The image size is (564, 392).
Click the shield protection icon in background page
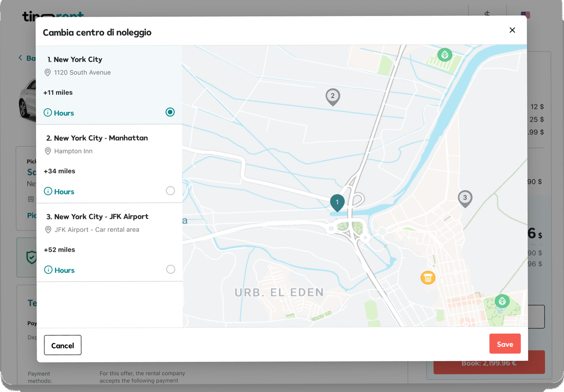point(31,257)
